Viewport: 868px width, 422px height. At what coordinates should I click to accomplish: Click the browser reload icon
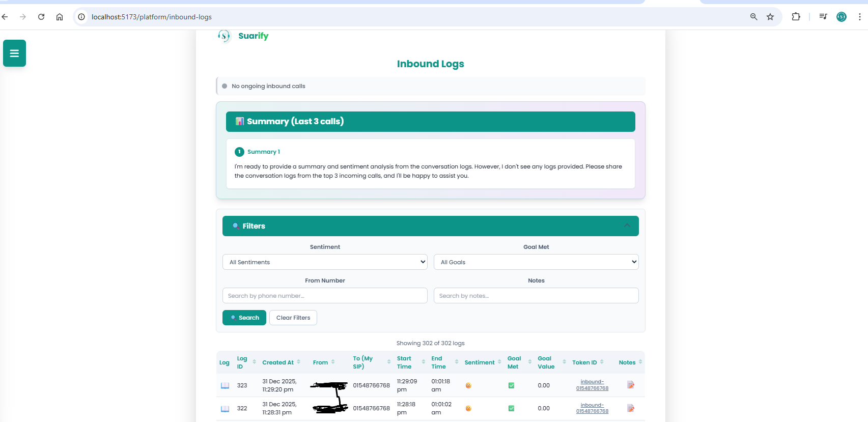pos(41,17)
